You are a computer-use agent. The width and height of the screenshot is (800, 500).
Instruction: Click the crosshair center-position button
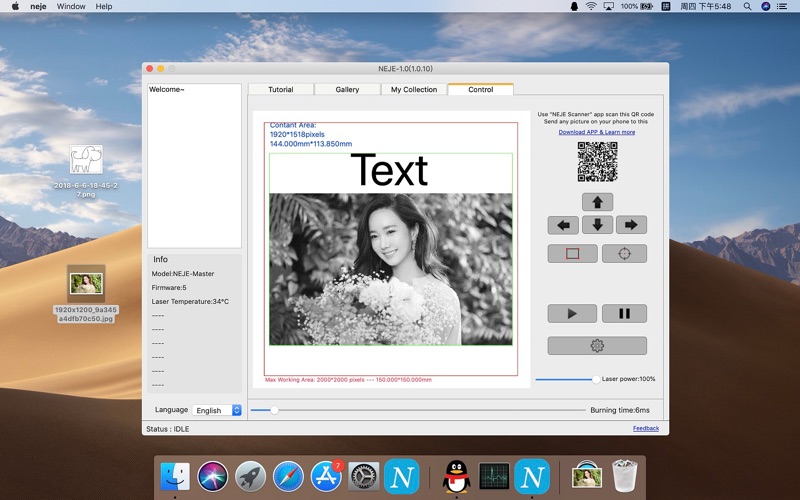[x=624, y=254]
